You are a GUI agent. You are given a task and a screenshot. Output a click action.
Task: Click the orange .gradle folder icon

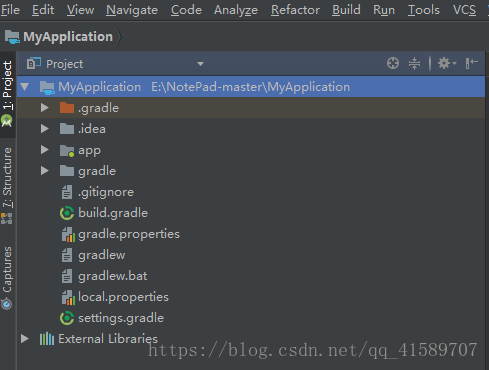pos(67,108)
